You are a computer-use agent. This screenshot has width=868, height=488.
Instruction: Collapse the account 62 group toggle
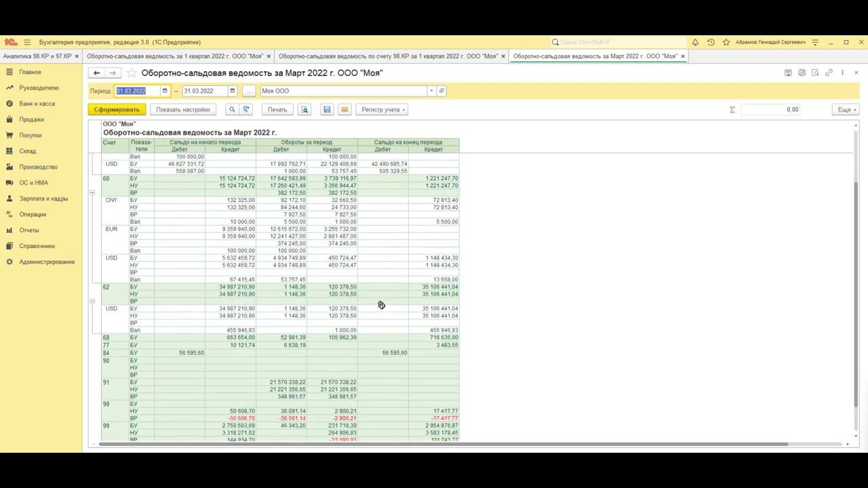pos(92,301)
